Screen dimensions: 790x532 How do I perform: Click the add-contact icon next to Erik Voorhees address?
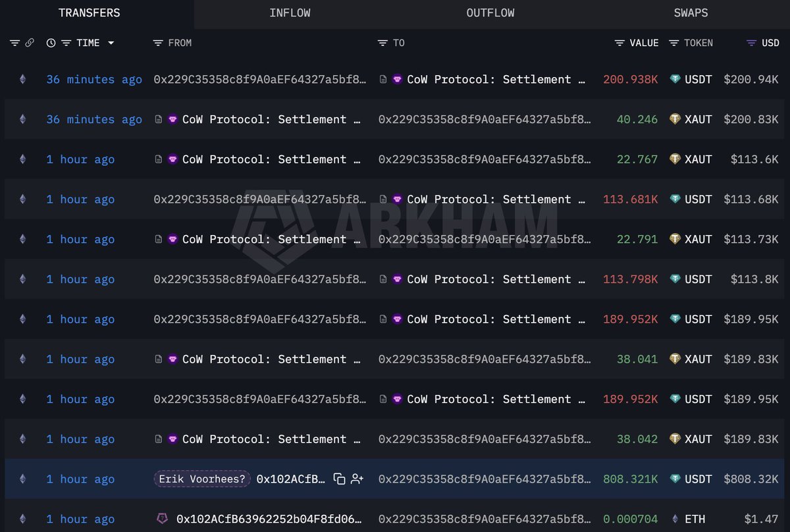click(356, 479)
